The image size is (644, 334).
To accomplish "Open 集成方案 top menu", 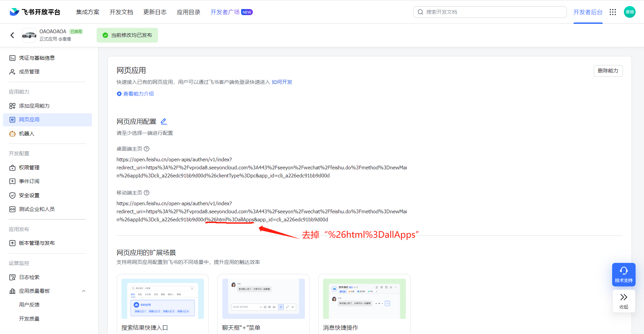I will 88,12.
